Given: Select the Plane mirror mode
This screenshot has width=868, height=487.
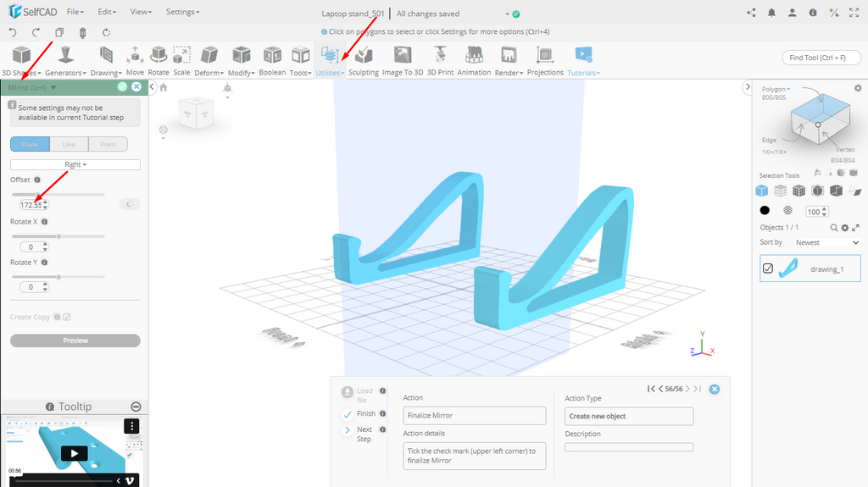Looking at the screenshot, I should click(x=30, y=145).
